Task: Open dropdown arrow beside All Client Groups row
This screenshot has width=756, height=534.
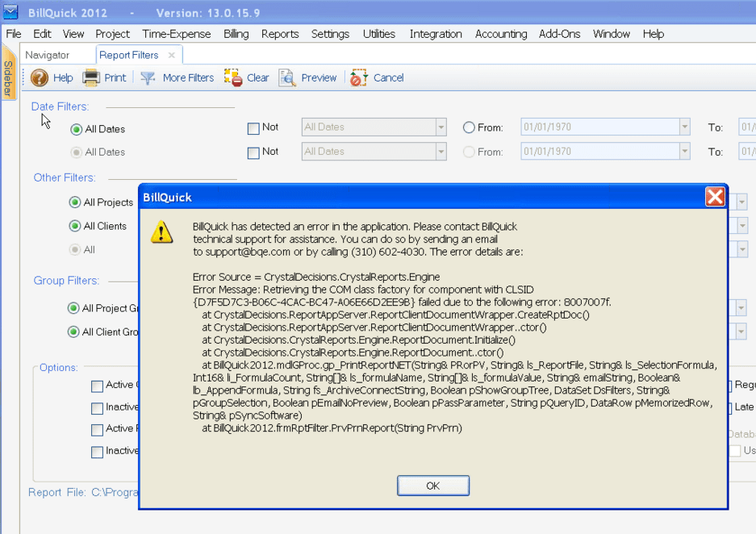Action: (741, 331)
